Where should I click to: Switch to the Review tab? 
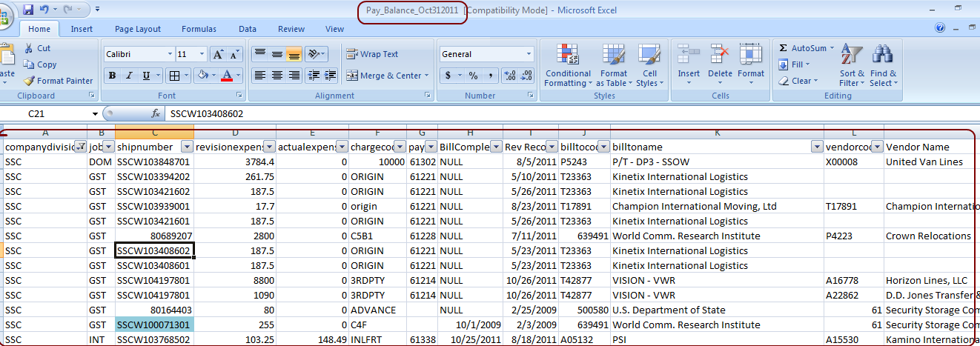[x=291, y=29]
